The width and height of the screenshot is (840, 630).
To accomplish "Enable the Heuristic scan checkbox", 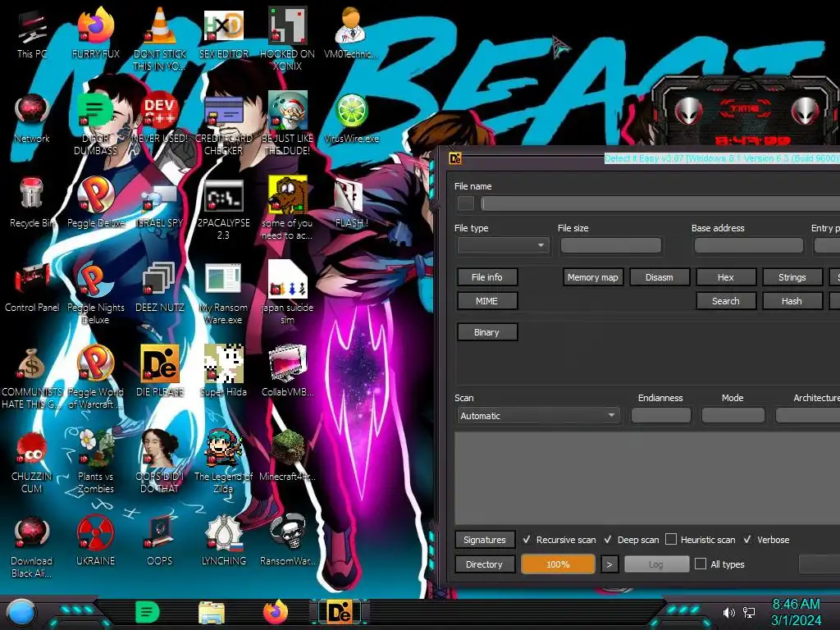I will (671, 540).
